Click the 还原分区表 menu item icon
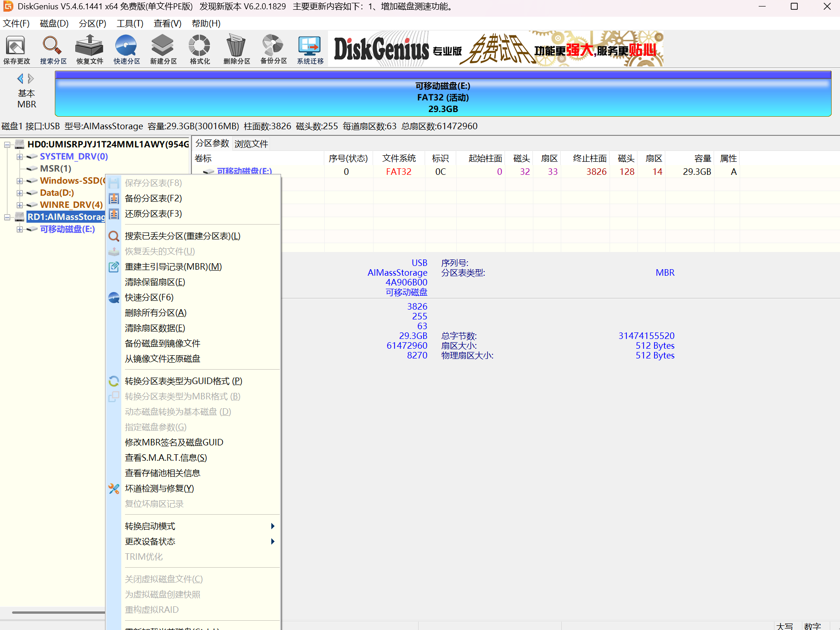840x630 pixels. coord(114,214)
